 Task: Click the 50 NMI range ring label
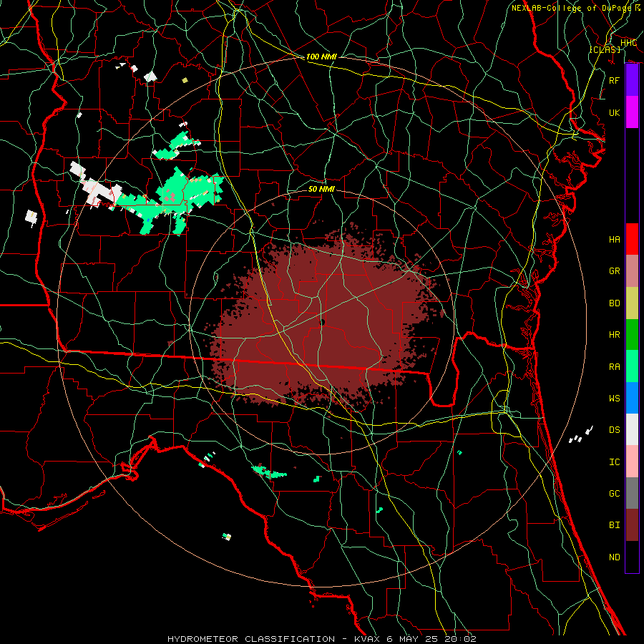(x=321, y=189)
